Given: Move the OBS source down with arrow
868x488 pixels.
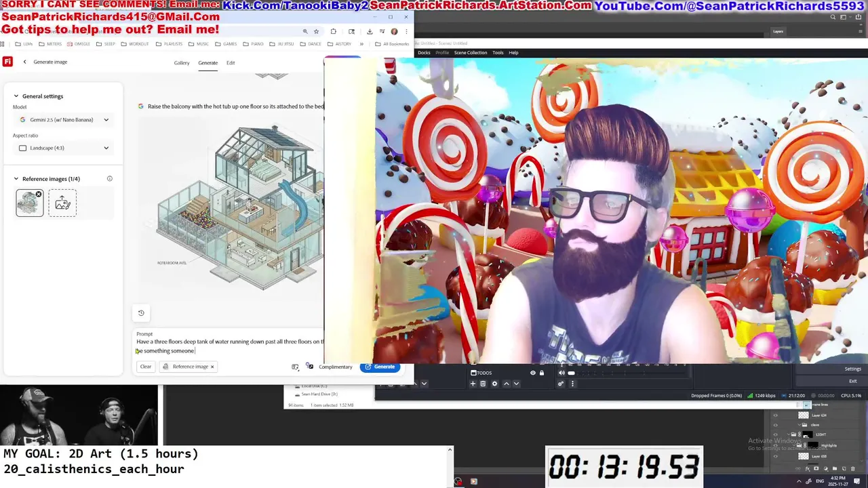Looking at the screenshot, I should click(516, 384).
